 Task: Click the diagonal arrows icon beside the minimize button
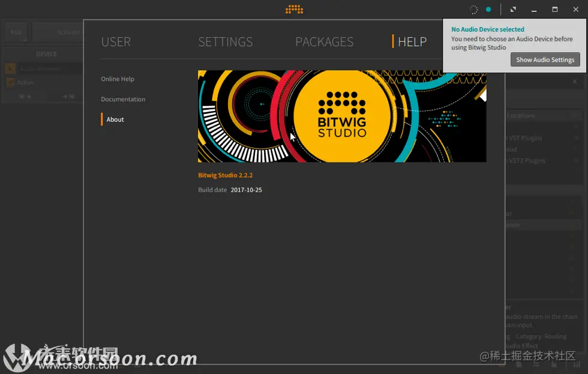[513, 10]
